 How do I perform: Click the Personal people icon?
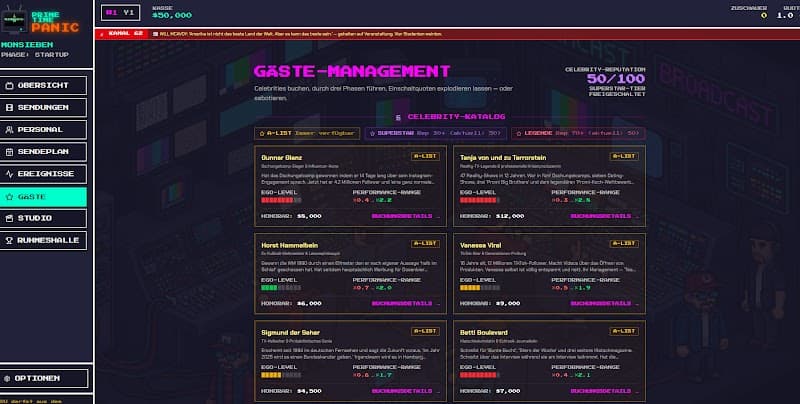pyautogui.click(x=9, y=130)
